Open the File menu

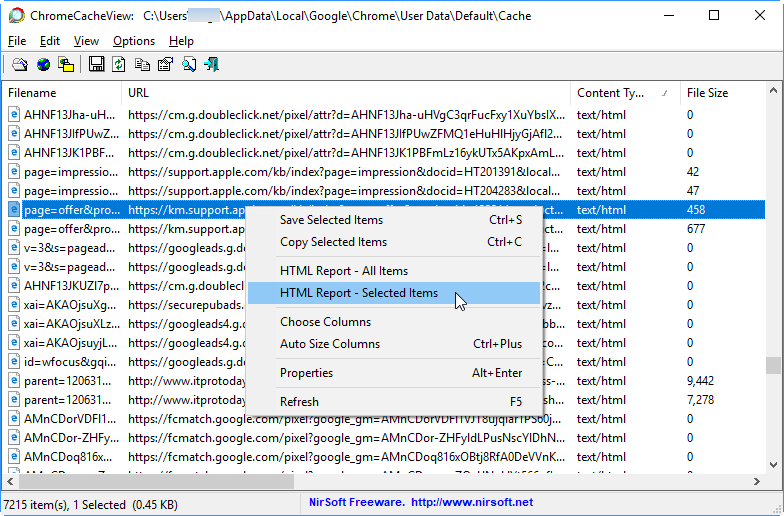pyautogui.click(x=17, y=41)
